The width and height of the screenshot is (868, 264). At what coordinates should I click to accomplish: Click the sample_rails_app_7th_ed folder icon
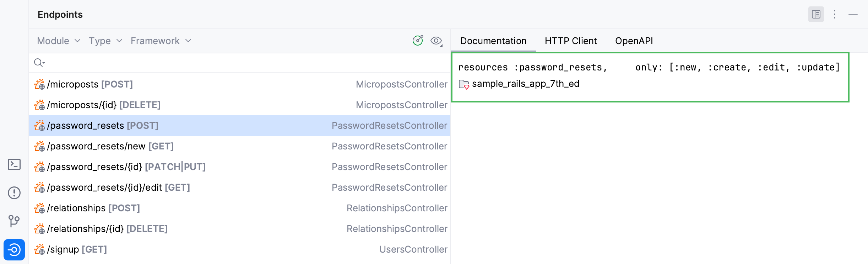(464, 84)
